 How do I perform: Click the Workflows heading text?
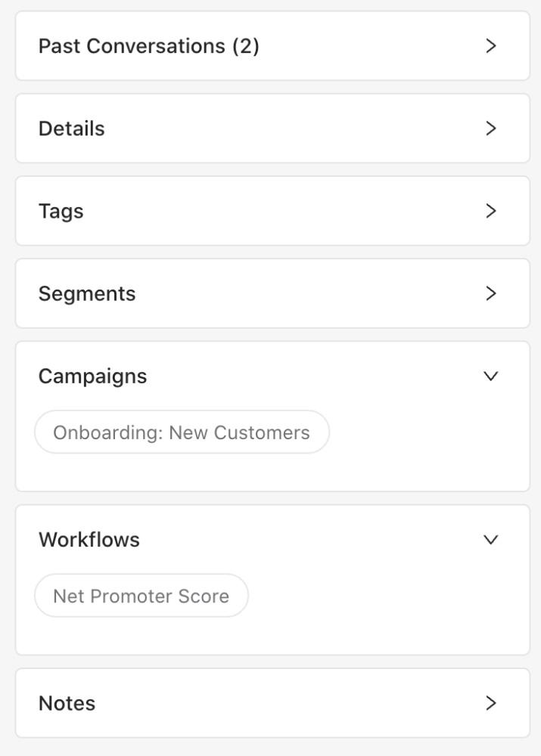[89, 540]
